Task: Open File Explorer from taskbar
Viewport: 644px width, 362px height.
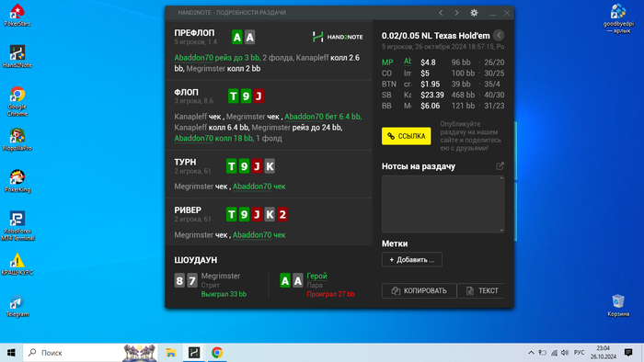Action: (171, 353)
